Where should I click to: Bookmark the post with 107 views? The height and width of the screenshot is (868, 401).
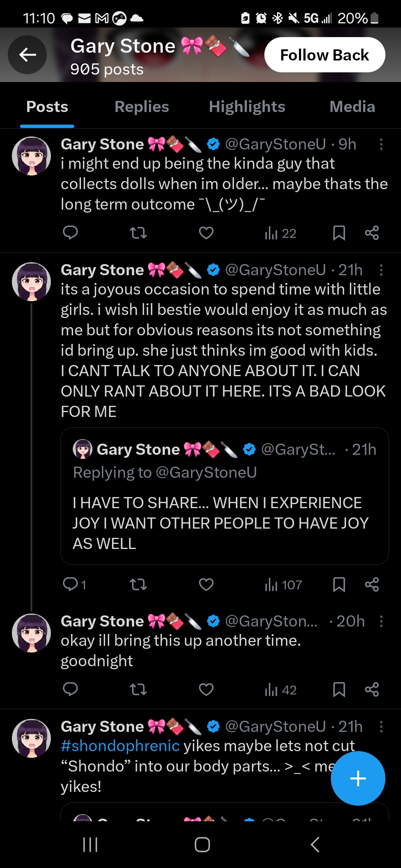click(339, 585)
